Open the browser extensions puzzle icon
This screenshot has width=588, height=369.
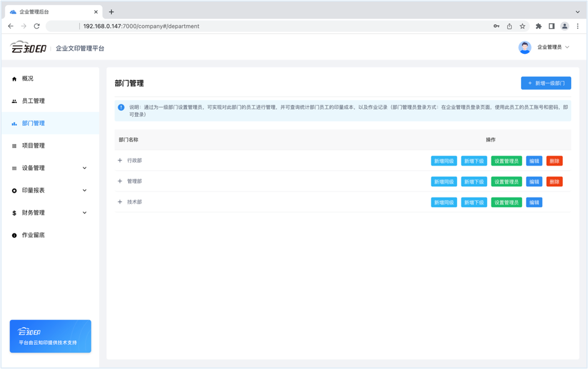(538, 26)
